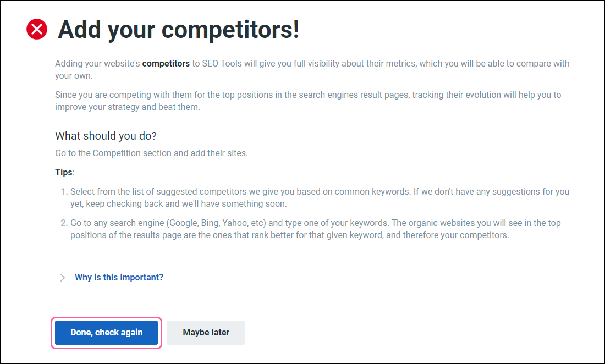Click the '(Google, Bing, Yahoo, etc)' text
The width and height of the screenshot is (605, 364).
216,223
